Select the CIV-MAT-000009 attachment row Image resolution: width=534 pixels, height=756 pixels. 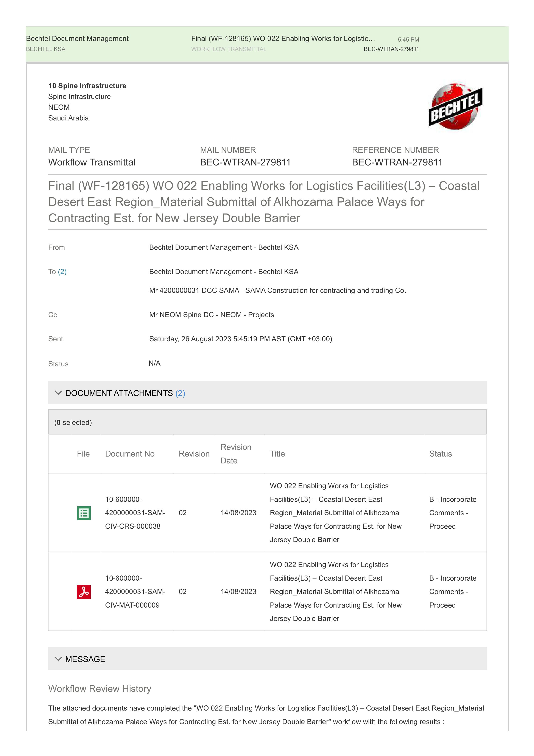coord(267,592)
